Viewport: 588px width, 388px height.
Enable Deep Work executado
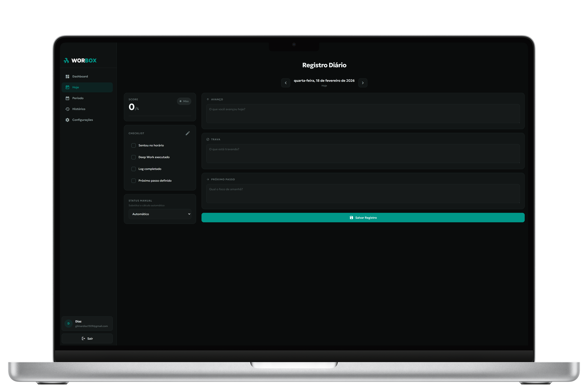pyautogui.click(x=133, y=157)
